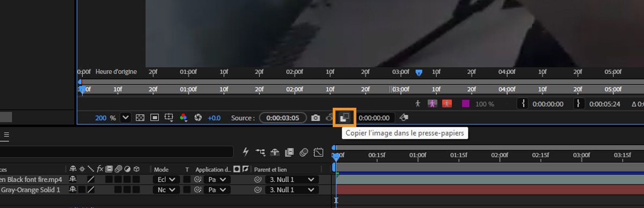The image size is (644, 208).
Task: Click the red Gray-Orange Solid 1 layer bar
Action: [489, 190]
